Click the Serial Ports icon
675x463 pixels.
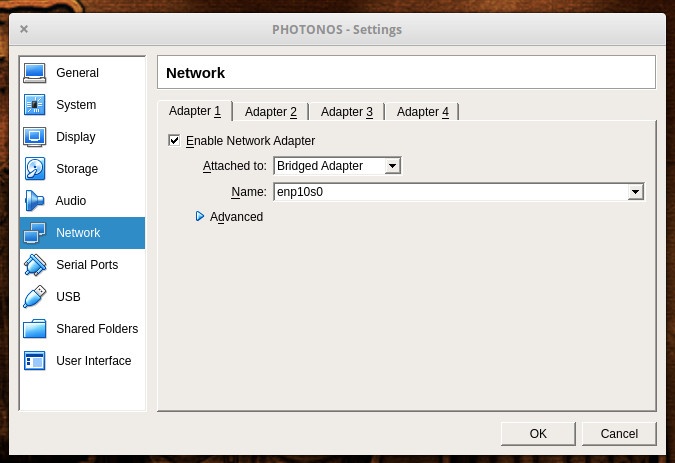(35, 265)
